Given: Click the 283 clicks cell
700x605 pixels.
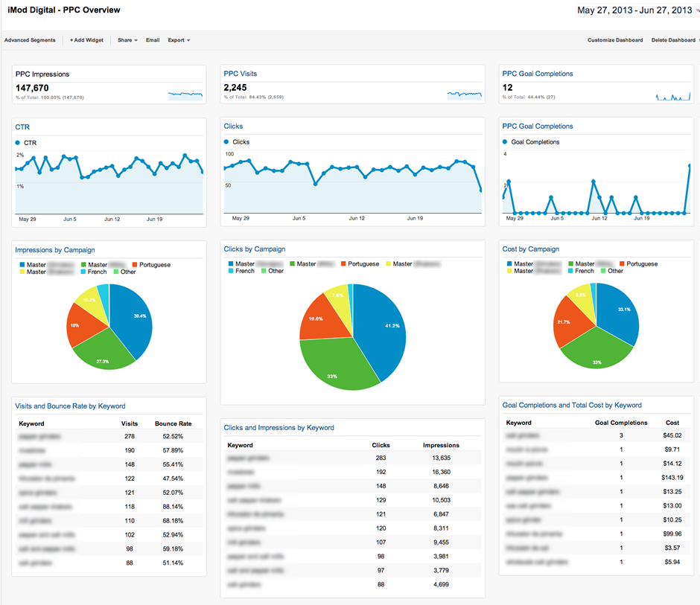Looking at the screenshot, I should point(381,458).
